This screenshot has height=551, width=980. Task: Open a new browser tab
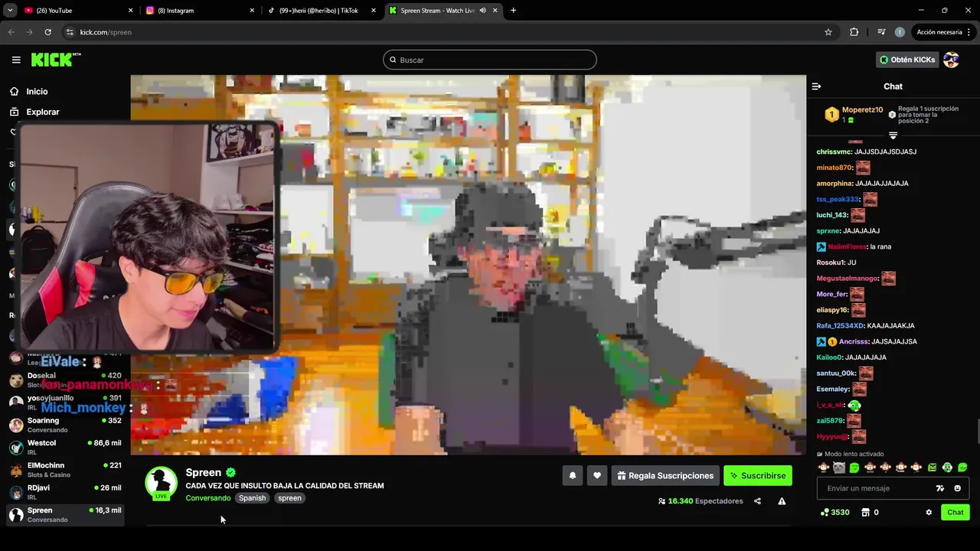coord(513,11)
